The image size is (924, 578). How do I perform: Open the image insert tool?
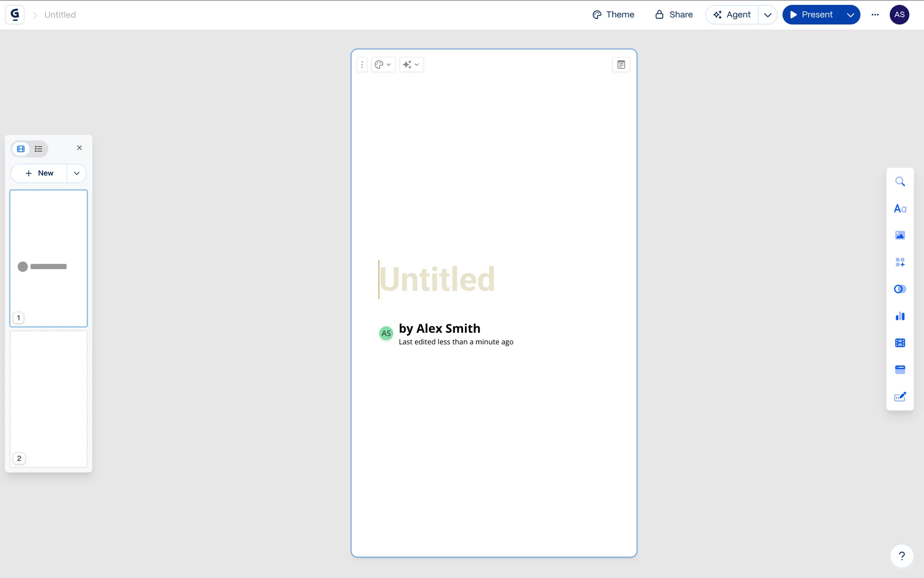[900, 236]
